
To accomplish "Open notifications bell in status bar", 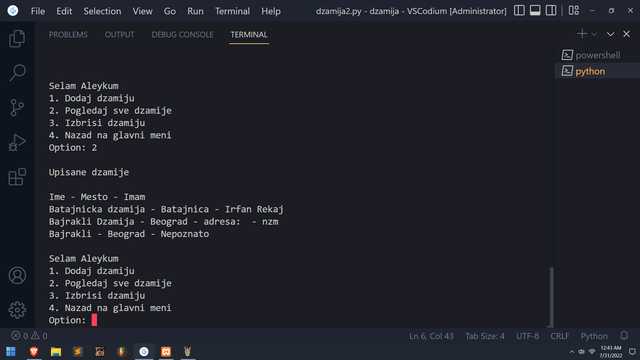I will click(x=624, y=336).
